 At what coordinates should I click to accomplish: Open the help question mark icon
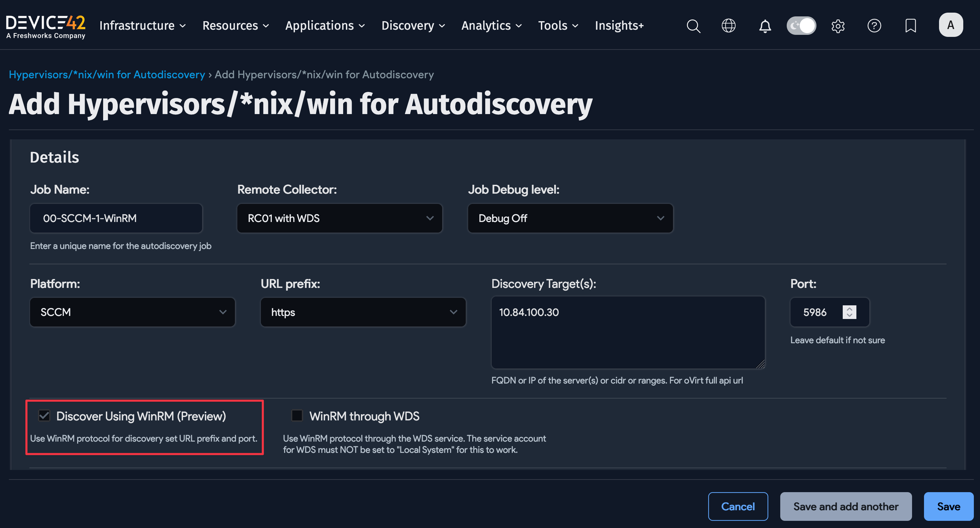pyautogui.click(x=874, y=26)
